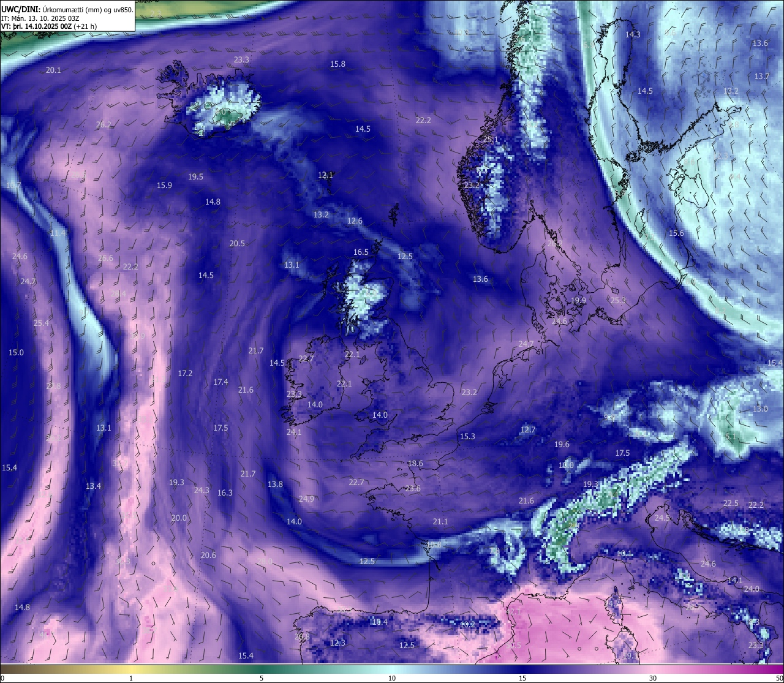Click the IT: Mán. 13. 10. 2025 03Z line
This screenshot has height=683, width=784.
pos(40,18)
